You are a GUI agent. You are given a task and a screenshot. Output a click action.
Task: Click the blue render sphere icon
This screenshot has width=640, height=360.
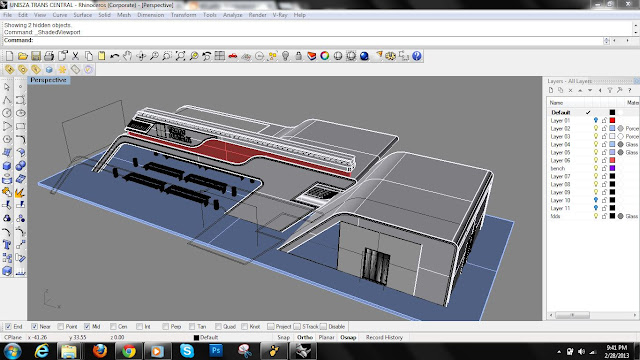pos(364,56)
